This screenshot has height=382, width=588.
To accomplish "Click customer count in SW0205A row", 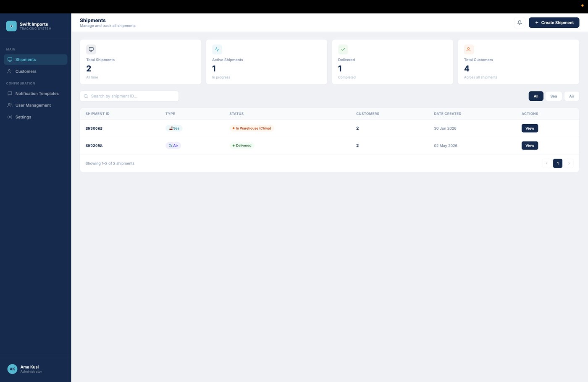I will point(357,146).
